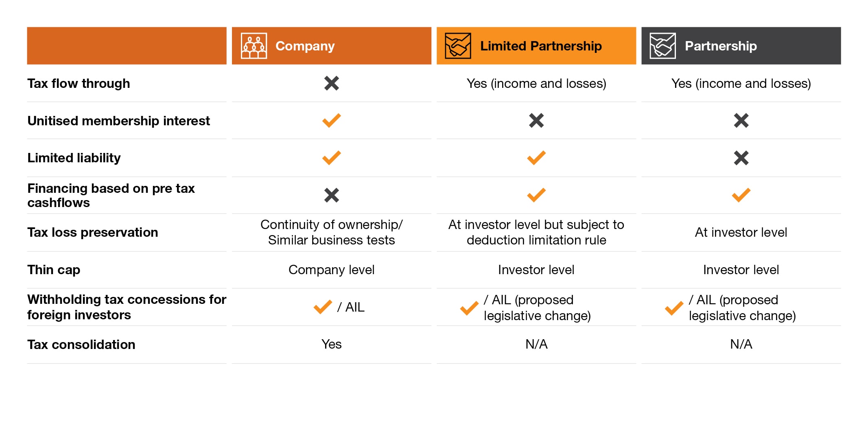Viewport: 868px width, 434px height.
Task: Click Company's financing pre tax cashflows cross
Action: point(332,195)
